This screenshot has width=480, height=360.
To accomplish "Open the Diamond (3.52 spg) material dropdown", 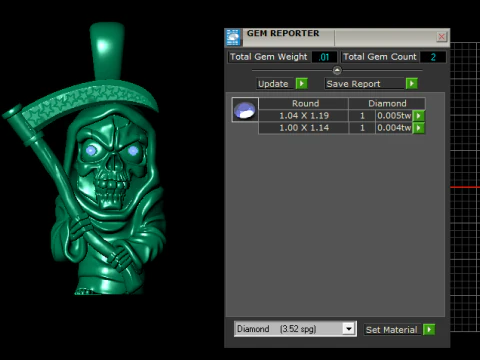I will coord(349,329).
